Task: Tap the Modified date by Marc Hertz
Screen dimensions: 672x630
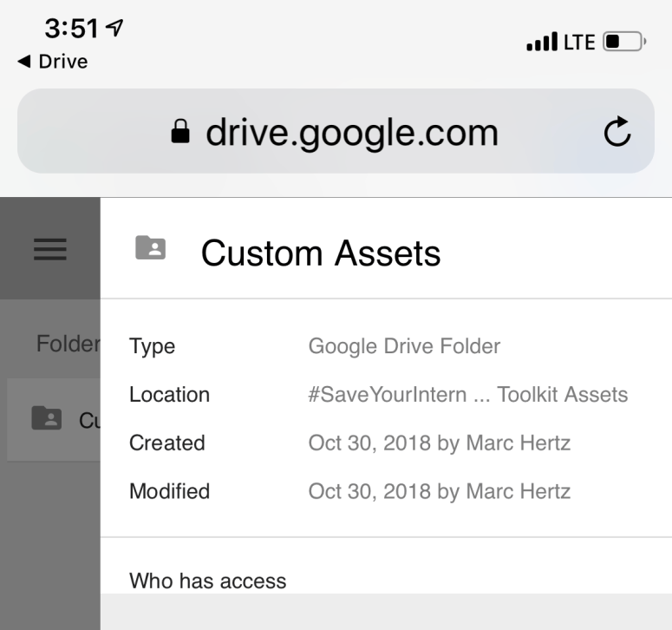Action: (439, 491)
